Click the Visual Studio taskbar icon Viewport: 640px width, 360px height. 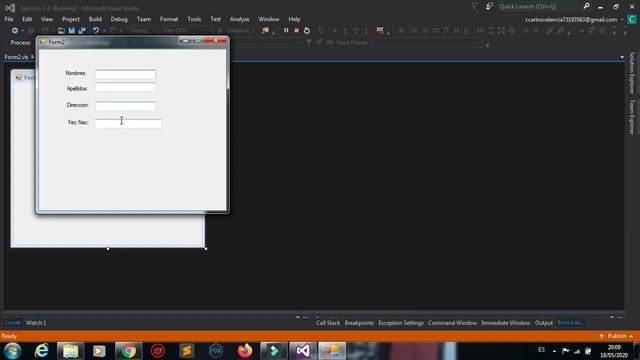303,351
